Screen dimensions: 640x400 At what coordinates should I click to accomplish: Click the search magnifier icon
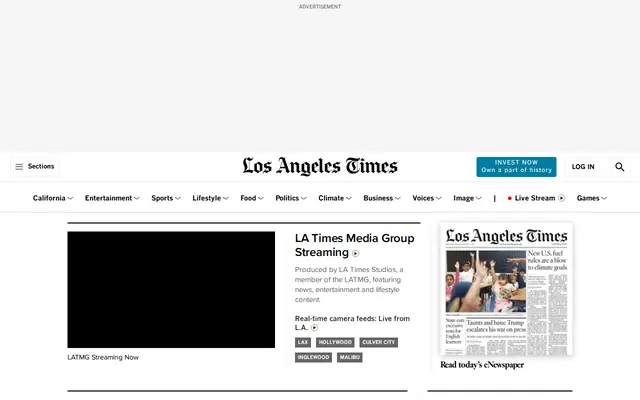(x=620, y=167)
